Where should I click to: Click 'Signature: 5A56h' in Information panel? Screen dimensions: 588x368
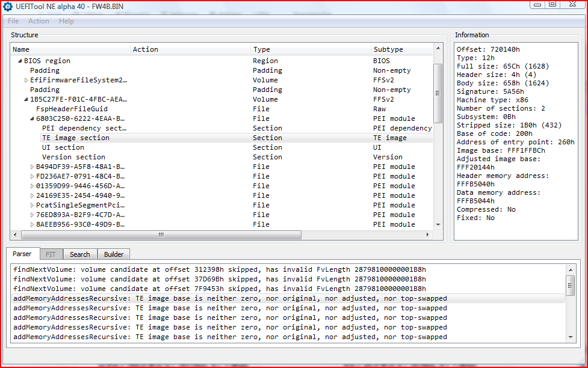click(x=491, y=91)
